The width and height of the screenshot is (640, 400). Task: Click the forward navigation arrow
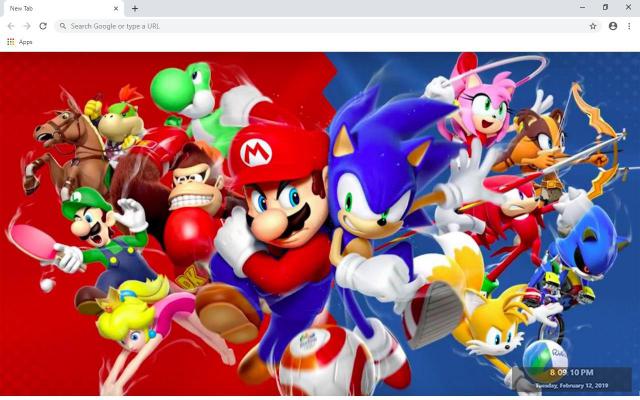pyautogui.click(x=27, y=26)
